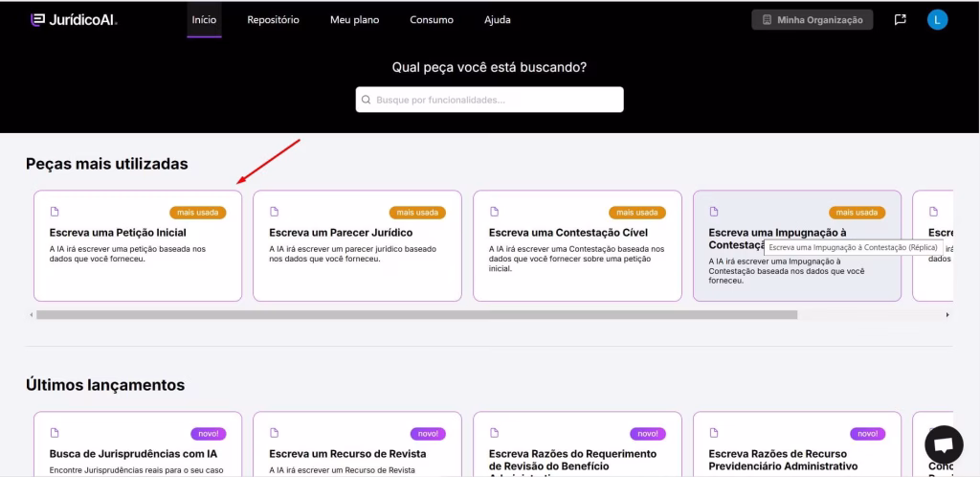
Task: Click Contestação Cível card description text
Action: point(577,259)
